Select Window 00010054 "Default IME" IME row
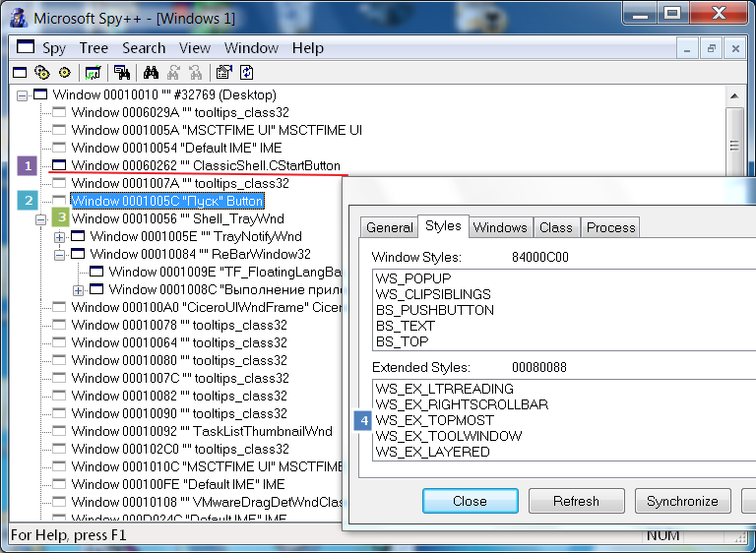 (176, 148)
